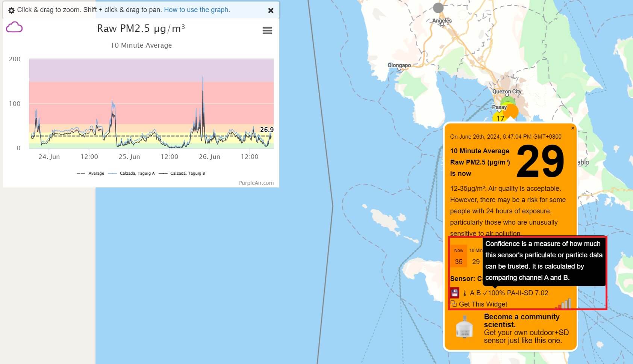Select the '10 Min' 29 average tab
This screenshot has height=364, width=633.
476,257
